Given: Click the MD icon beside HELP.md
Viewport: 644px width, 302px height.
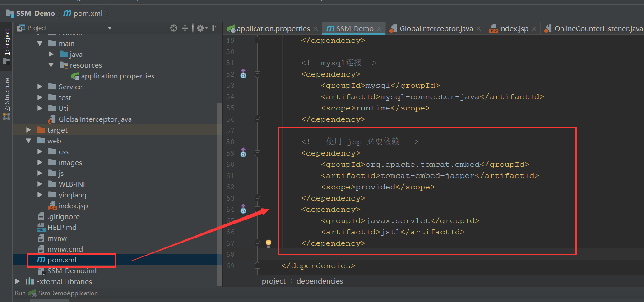Looking at the screenshot, I should (x=42, y=227).
